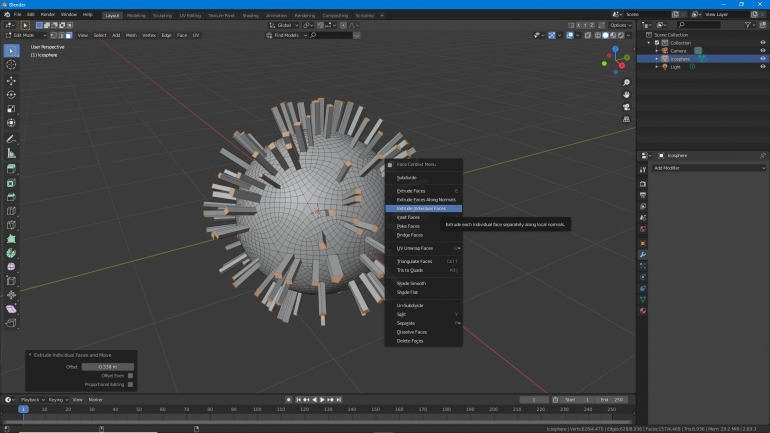Click the pan view hand icon
This screenshot has height=433, width=770.
(x=626, y=95)
